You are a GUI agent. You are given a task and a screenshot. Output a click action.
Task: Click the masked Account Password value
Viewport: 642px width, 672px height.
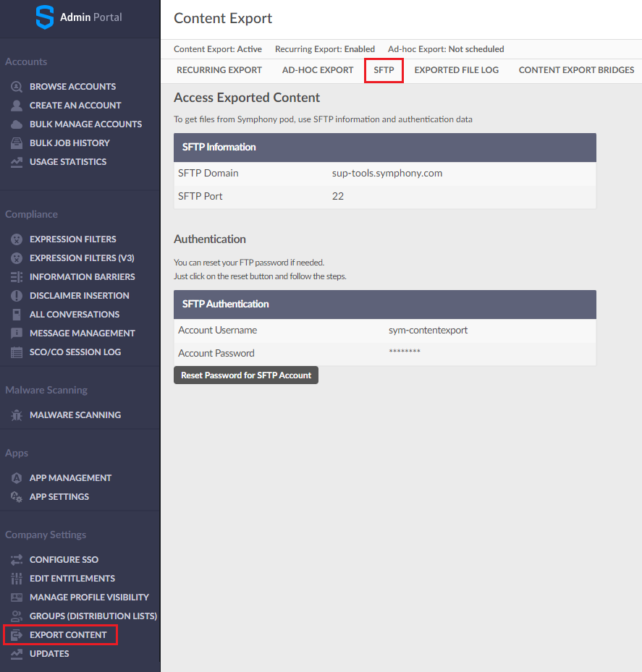click(405, 352)
